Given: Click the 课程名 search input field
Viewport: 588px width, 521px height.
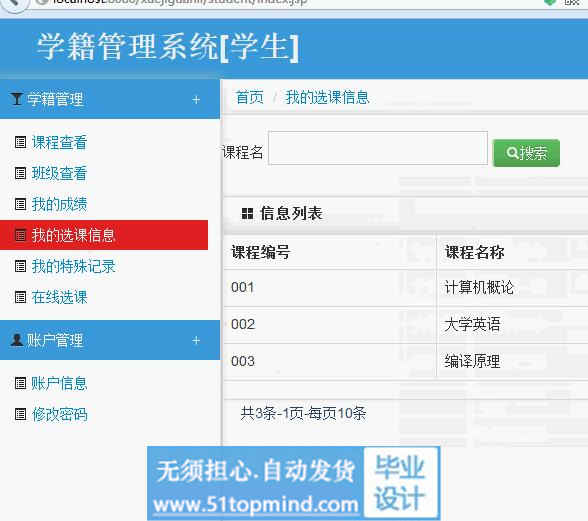Looking at the screenshot, I should [x=378, y=148].
